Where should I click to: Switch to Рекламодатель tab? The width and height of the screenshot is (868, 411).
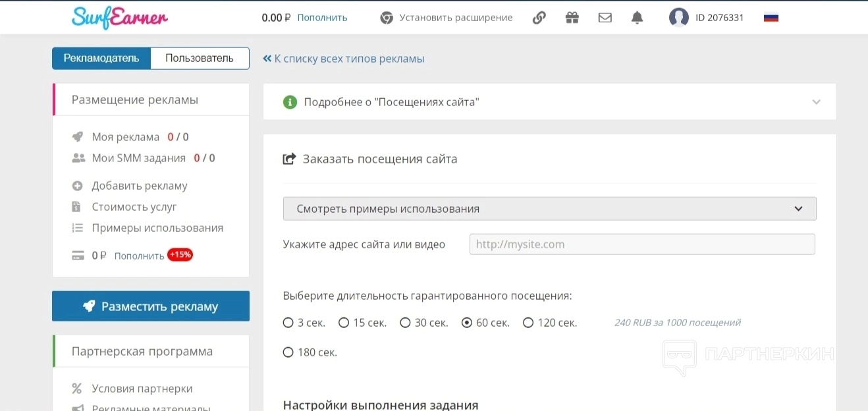click(101, 58)
